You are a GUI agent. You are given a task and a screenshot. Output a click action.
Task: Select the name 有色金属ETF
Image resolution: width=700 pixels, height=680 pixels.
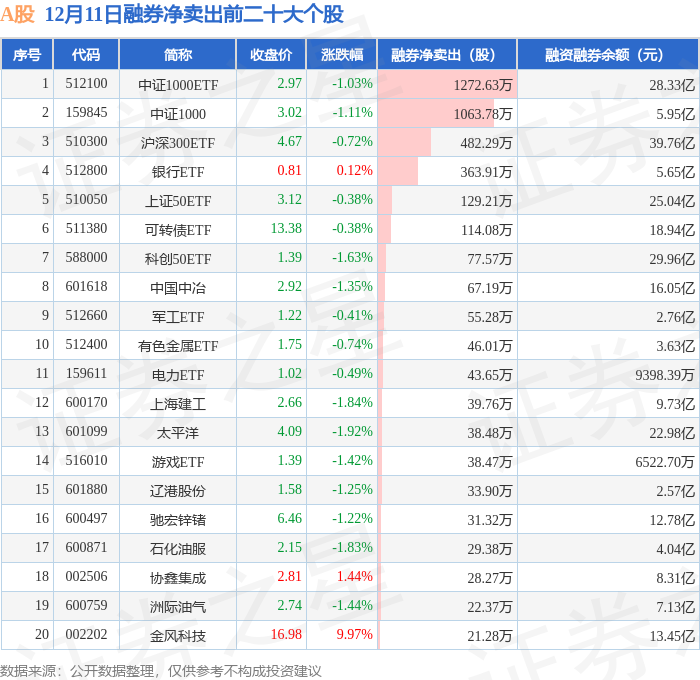point(178,346)
